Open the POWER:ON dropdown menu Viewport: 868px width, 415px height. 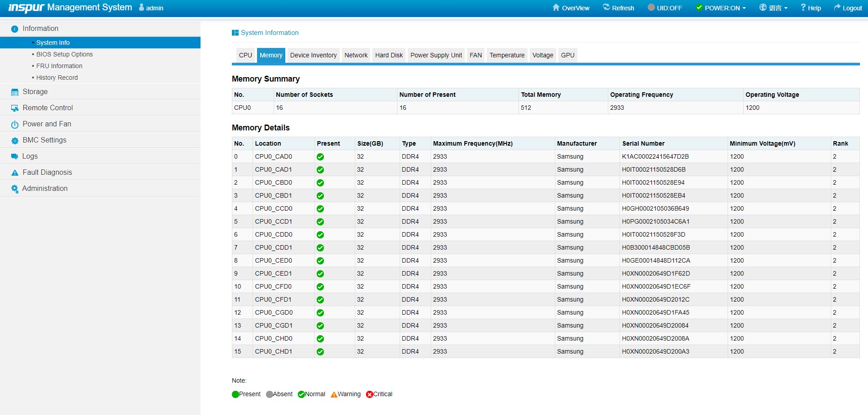pos(721,8)
